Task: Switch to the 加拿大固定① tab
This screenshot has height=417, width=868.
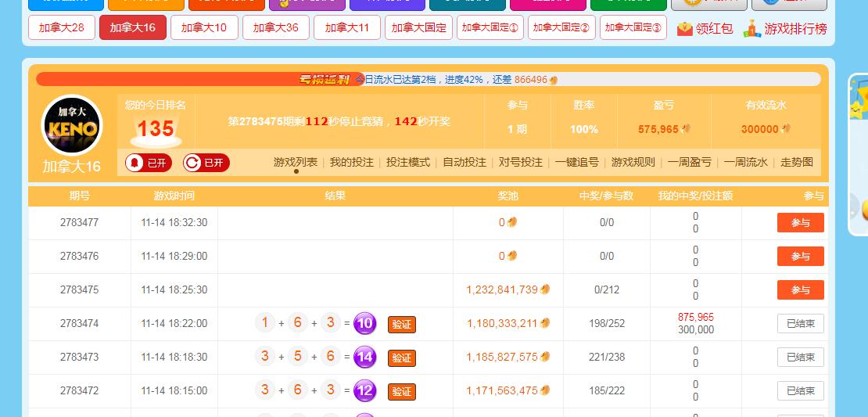Action: [x=490, y=27]
